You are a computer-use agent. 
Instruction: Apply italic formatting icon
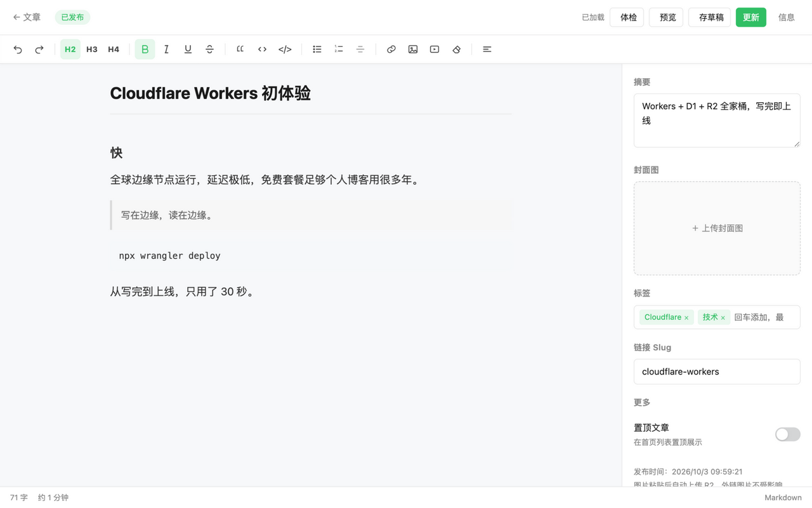tap(166, 49)
